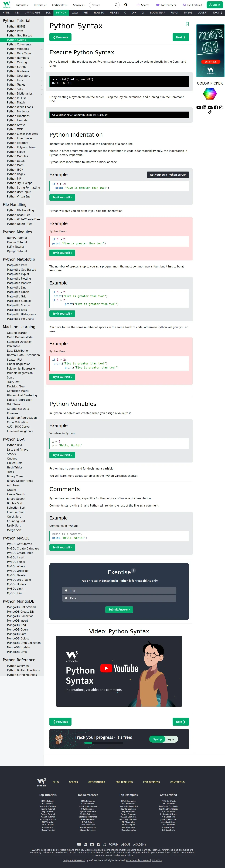Screen dimensions: 225x868
Task: Open the footer Facebook icon
Action: [x=98, y=844]
